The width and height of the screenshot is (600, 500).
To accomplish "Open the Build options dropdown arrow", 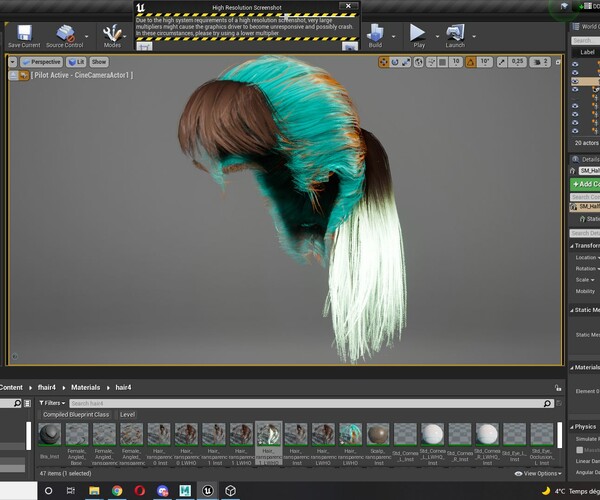I will point(393,37).
